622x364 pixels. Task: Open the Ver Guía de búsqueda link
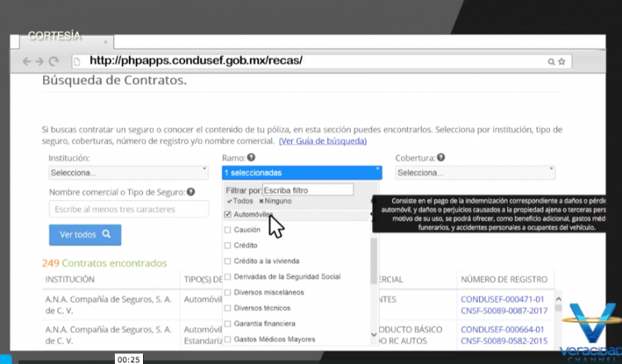[x=323, y=141]
